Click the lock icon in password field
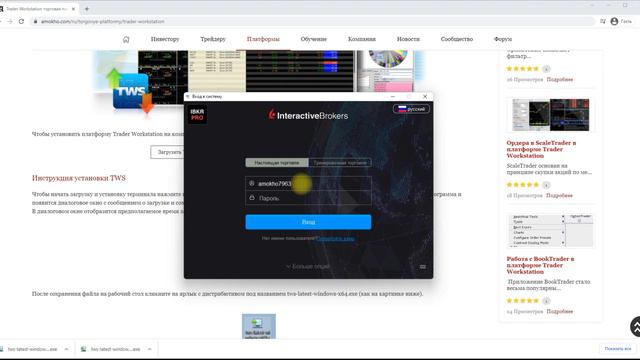The image size is (640, 360). pyautogui.click(x=252, y=198)
